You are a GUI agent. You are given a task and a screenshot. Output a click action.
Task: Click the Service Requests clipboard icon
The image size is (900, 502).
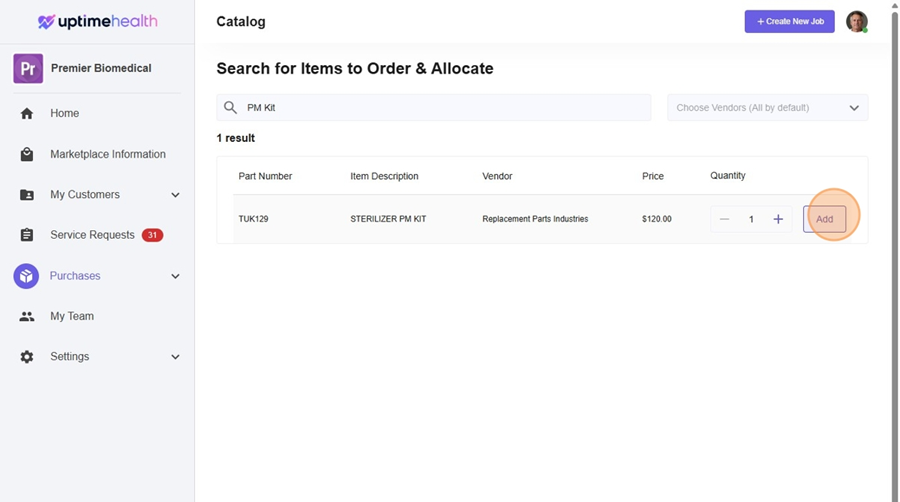click(27, 235)
